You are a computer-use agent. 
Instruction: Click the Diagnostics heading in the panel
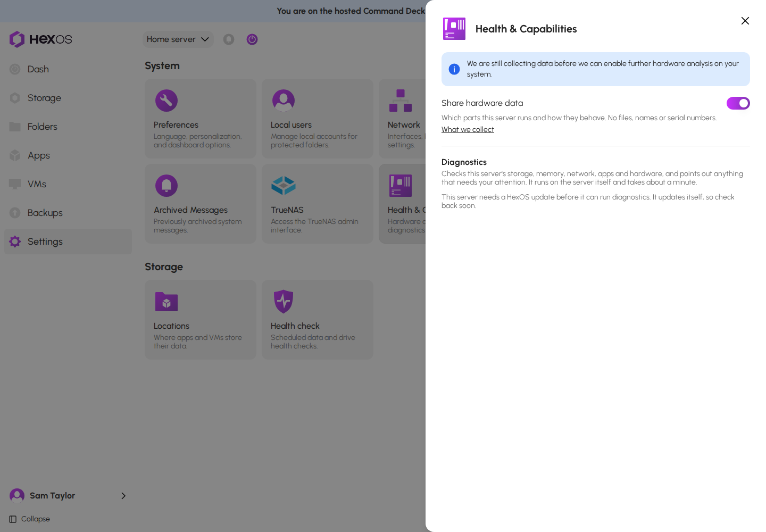pyautogui.click(x=464, y=162)
